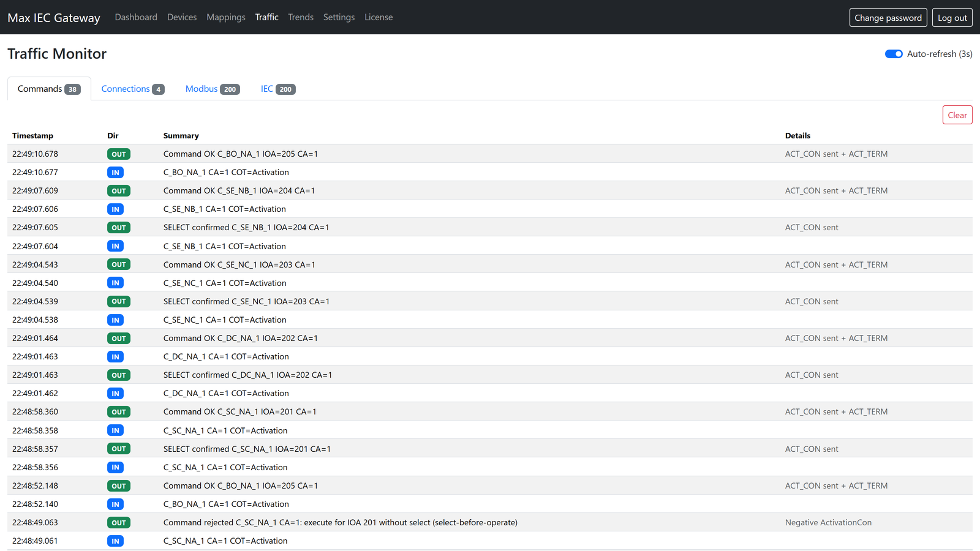Open the License page
The width and height of the screenshot is (980, 551).
(x=379, y=17)
